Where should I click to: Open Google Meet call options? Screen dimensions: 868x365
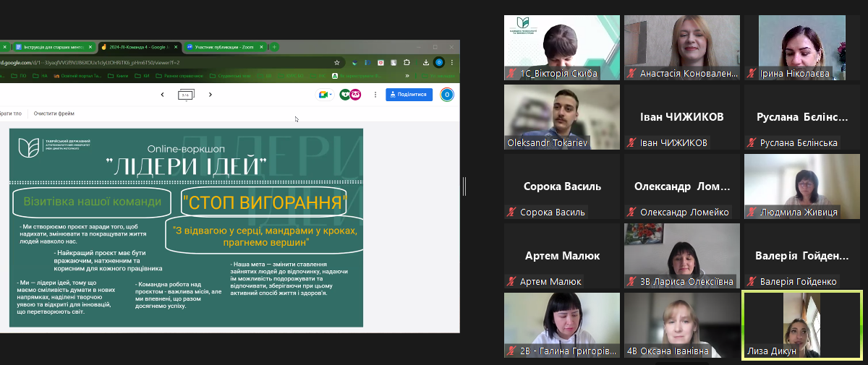tap(324, 95)
